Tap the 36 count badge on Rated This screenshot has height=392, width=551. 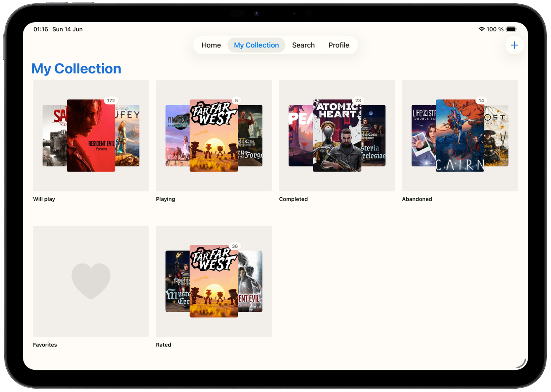click(235, 246)
